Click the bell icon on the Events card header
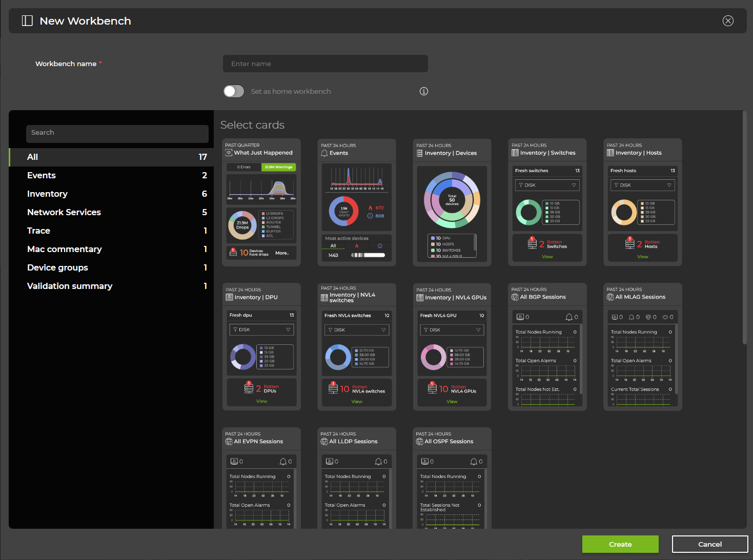753x560 pixels. [324, 153]
